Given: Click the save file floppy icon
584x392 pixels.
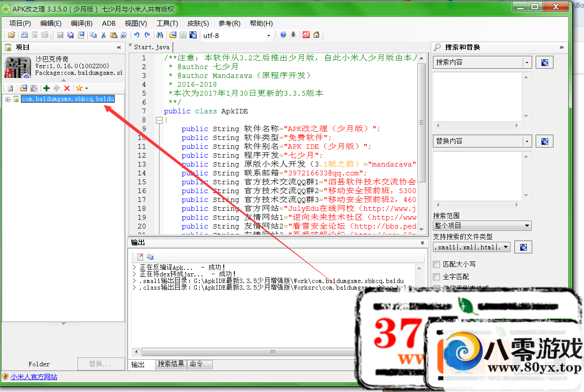Looking at the screenshot, I should click(60, 35).
